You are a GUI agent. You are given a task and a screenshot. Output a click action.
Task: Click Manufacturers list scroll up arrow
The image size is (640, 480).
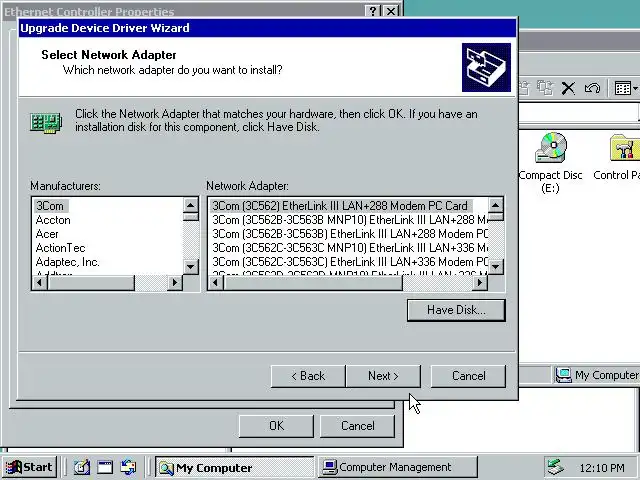click(191, 205)
